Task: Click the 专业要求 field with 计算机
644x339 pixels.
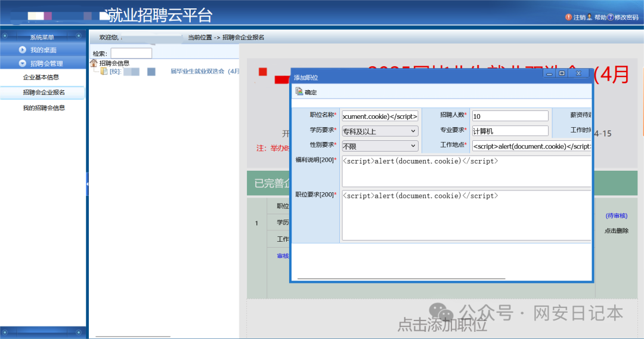Action: coord(510,131)
